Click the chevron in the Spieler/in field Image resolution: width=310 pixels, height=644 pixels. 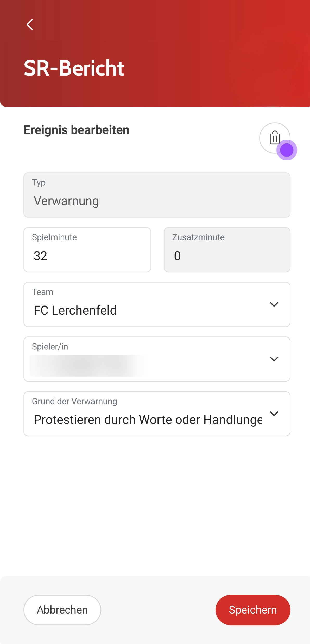[274, 359]
